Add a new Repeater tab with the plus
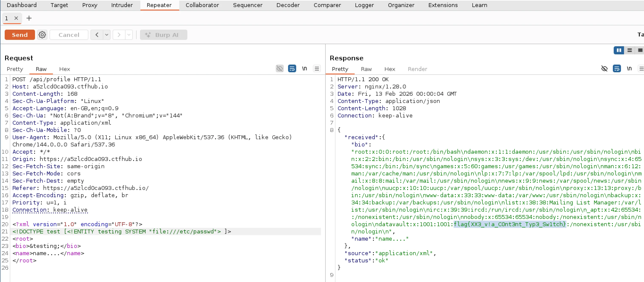The height and width of the screenshot is (282, 644). [29, 18]
